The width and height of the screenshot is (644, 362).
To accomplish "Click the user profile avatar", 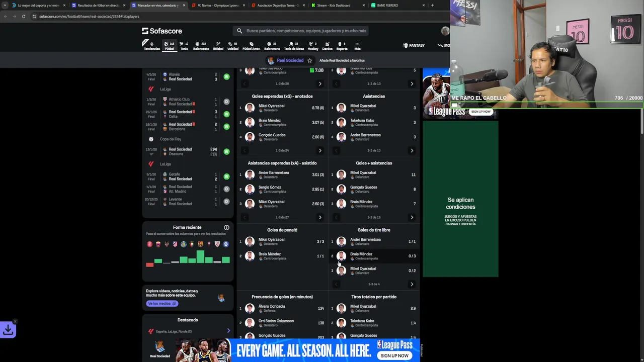I will [x=445, y=31].
